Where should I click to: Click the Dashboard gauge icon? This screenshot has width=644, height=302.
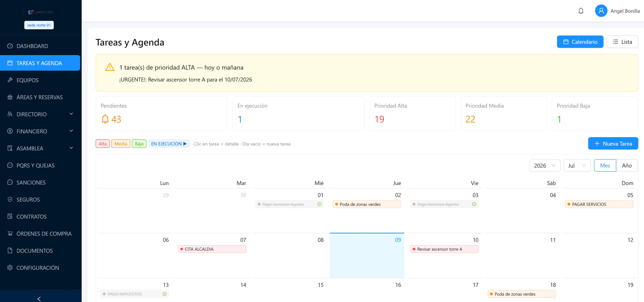point(10,46)
